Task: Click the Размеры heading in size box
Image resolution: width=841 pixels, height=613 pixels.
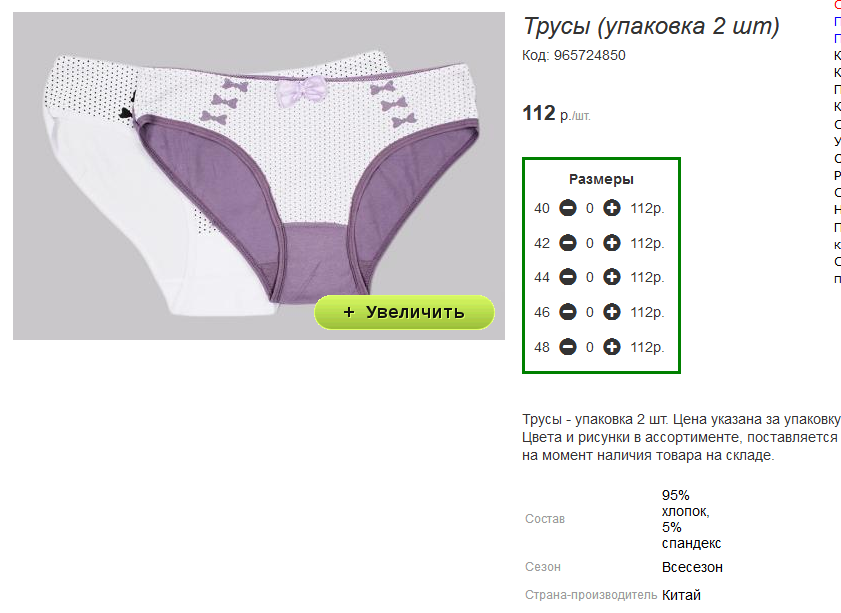Action: point(601,179)
